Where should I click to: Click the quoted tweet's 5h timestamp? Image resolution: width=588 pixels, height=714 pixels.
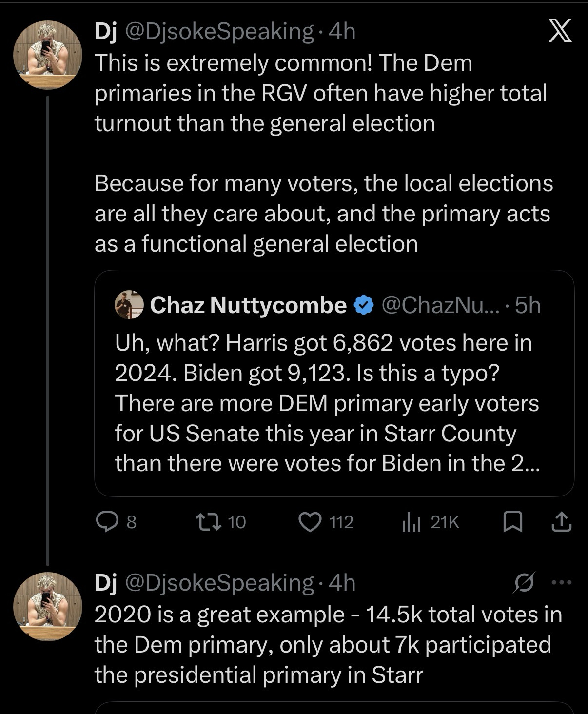528,306
